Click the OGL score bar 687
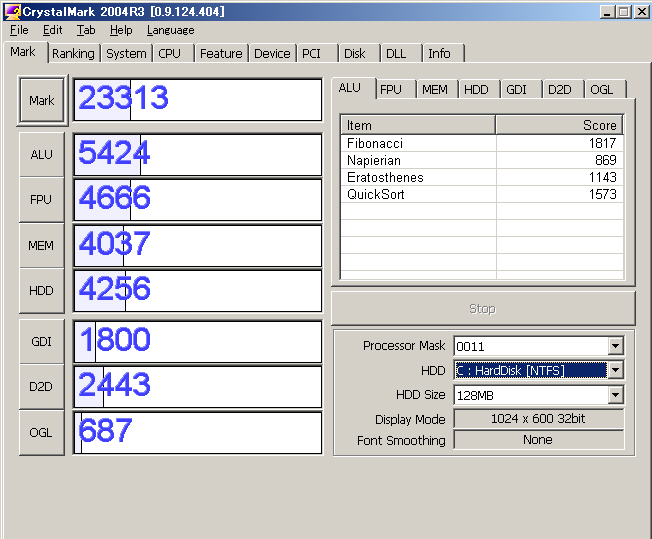The height and width of the screenshot is (539, 652). click(198, 433)
